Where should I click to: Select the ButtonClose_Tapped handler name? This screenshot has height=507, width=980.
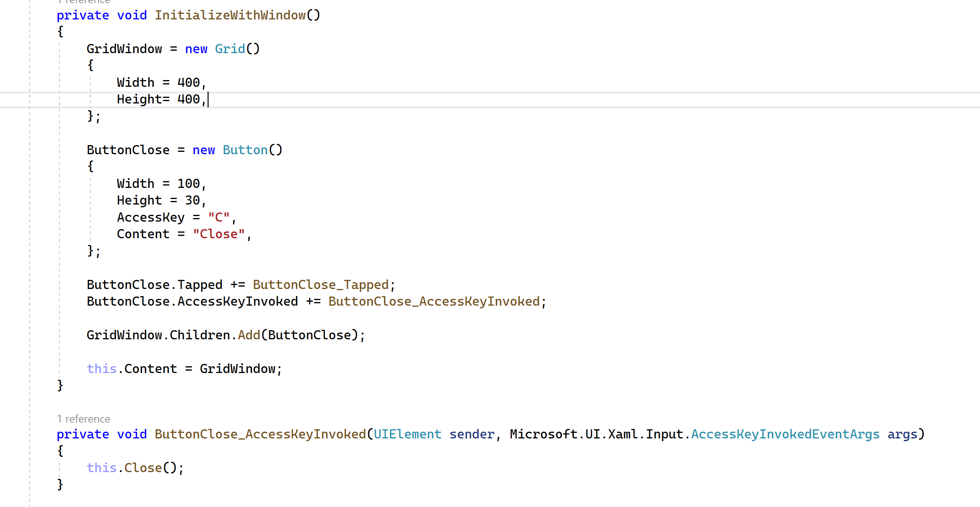(321, 284)
